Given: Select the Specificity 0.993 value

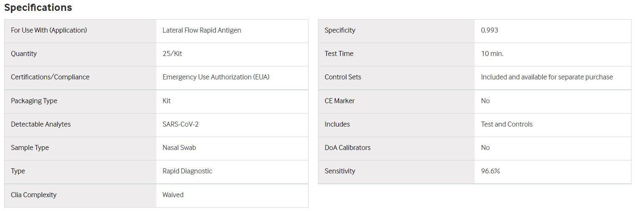Looking at the screenshot, I should (490, 30).
